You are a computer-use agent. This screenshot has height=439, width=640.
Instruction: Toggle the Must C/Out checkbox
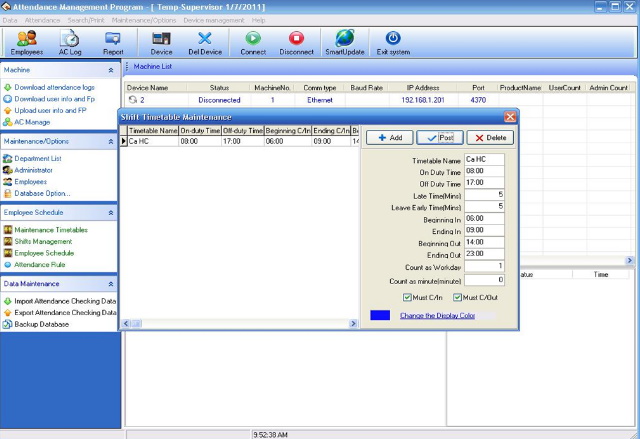point(458,297)
